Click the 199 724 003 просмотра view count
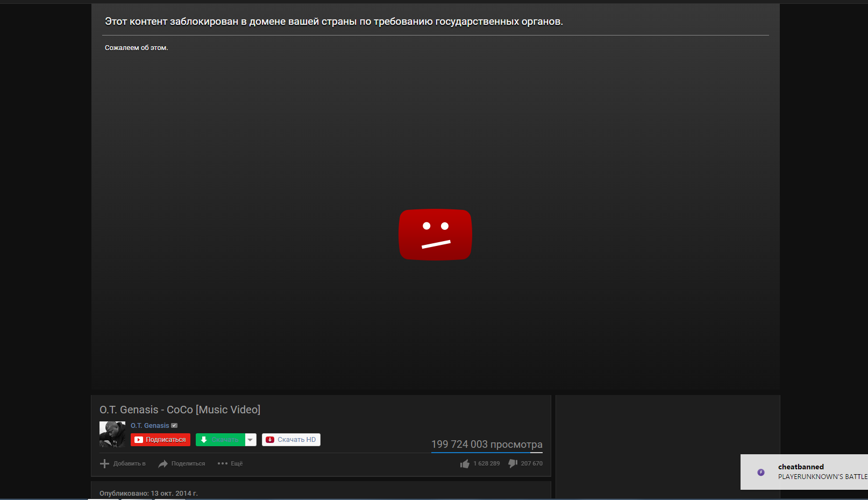 tap(487, 444)
